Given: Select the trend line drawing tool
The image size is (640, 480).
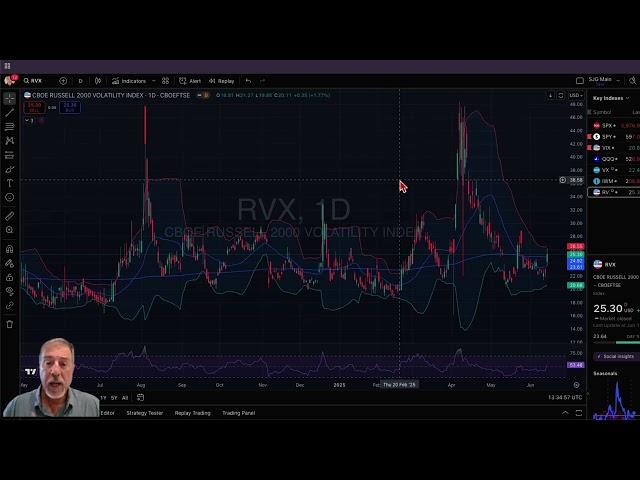Looking at the screenshot, I should click(x=9, y=113).
